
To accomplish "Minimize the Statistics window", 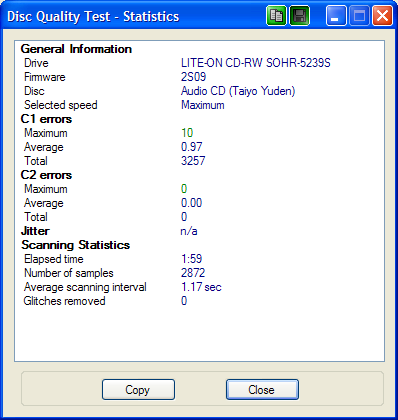I will pos(336,16).
